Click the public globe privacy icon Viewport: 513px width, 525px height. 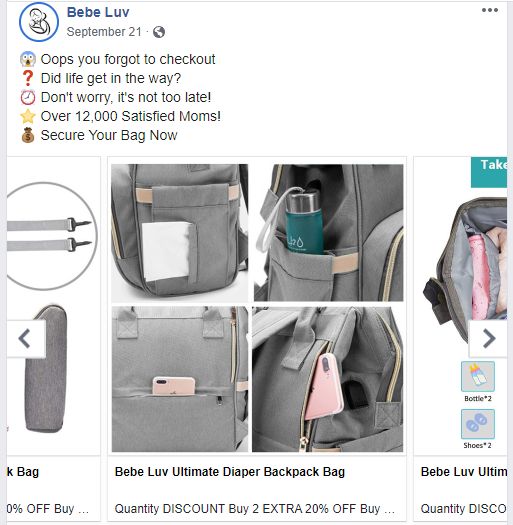click(159, 32)
